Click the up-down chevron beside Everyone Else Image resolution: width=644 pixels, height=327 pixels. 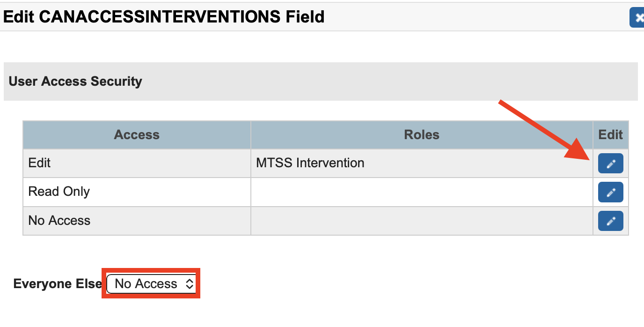pyautogui.click(x=189, y=283)
